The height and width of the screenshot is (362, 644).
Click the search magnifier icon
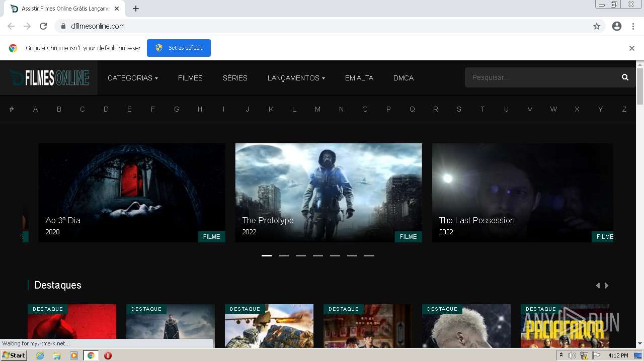(x=625, y=77)
